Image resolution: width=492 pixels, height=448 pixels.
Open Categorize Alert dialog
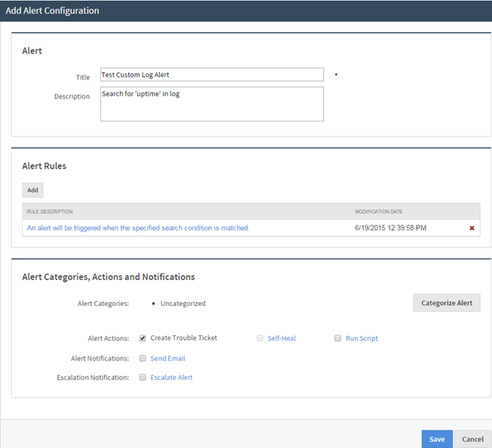[446, 303]
